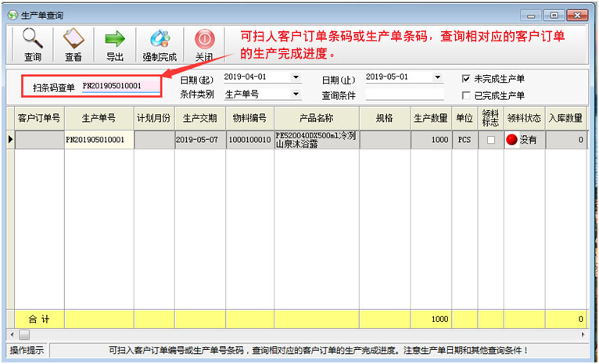The image size is (599, 364).
Task: Select the product name cell PE520040DX500ml
Action: 317,140
